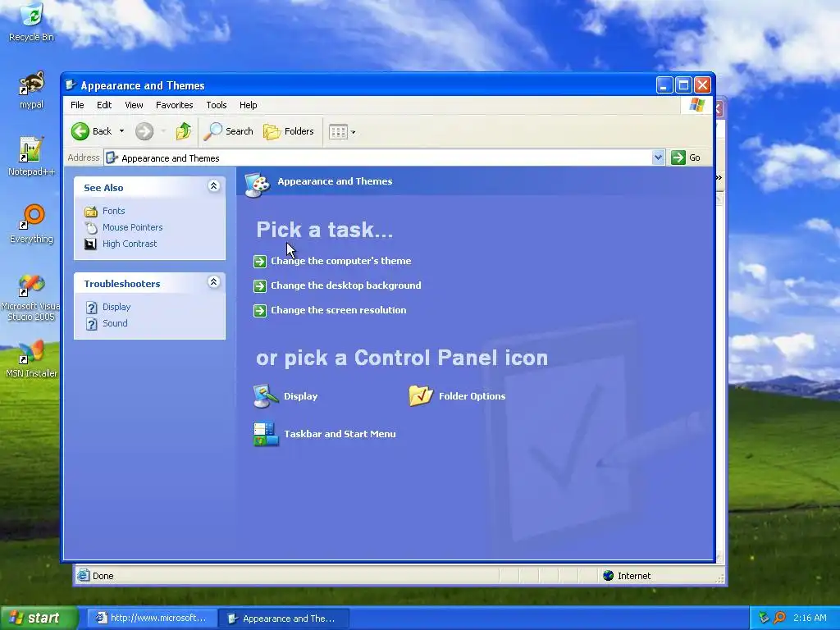Click the Done status text in background window
Image resolution: width=840 pixels, height=630 pixels.
(x=103, y=576)
